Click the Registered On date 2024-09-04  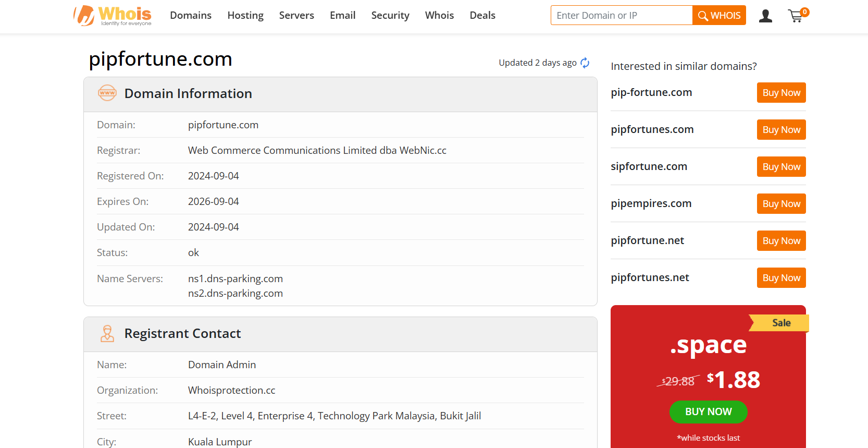click(x=214, y=176)
